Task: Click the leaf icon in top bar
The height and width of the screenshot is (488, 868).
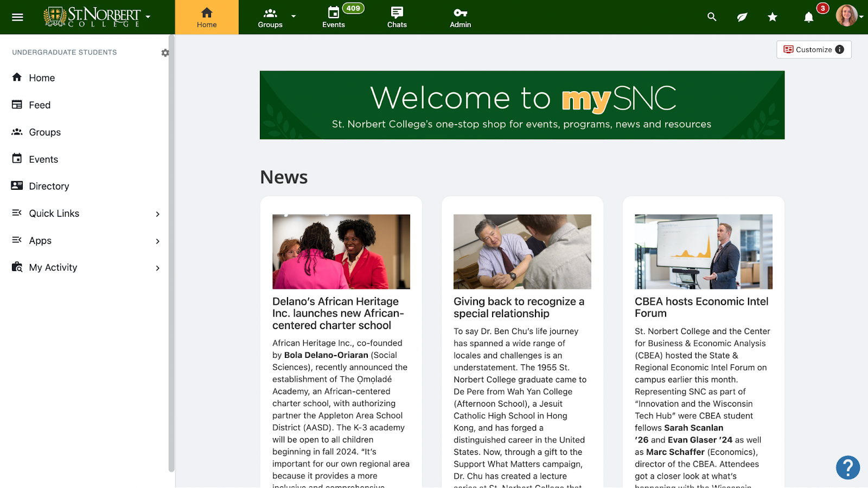Action: click(x=742, y=17)
